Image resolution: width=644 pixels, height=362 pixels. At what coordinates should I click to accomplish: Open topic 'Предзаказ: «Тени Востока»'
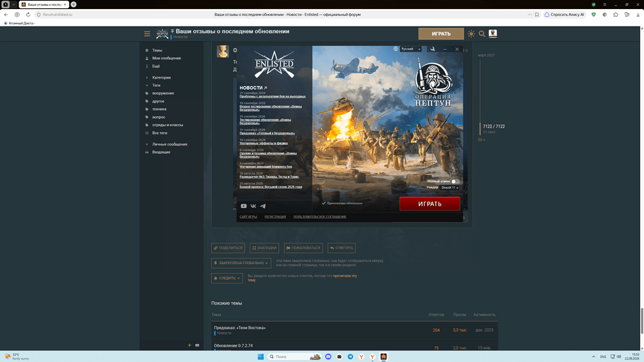tap(240, 328)
